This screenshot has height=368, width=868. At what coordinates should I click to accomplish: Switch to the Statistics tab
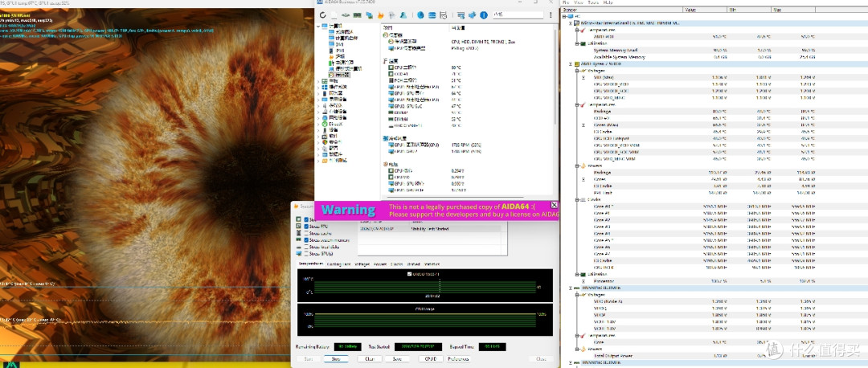coord(432,264)
